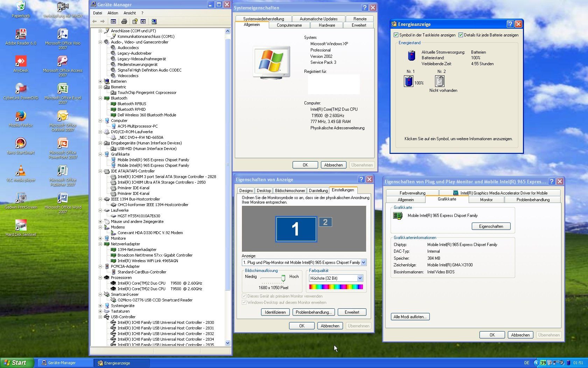Click the Start button
Image resolution: width=588 pixels, height=368 pixels.
coord(17,363)
